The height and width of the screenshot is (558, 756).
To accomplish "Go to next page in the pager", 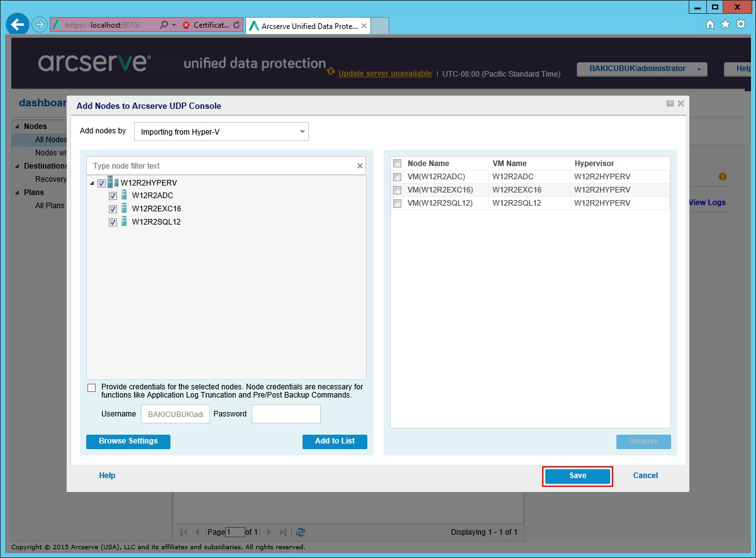I will tap(269, 532).
